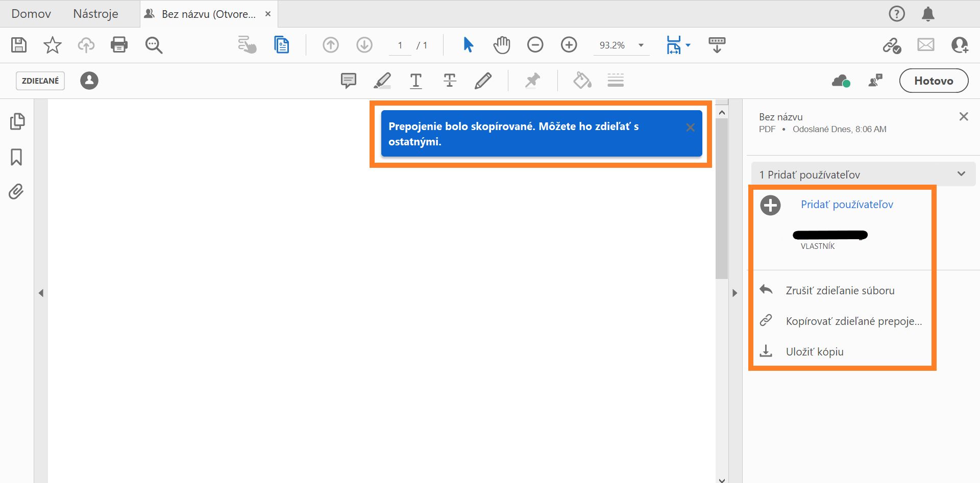Click the read mode keyboard icon

[x=717, y=45]
